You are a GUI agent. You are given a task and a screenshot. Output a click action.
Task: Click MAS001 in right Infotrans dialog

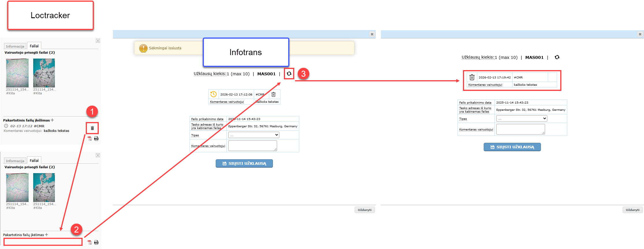[534, 57]
